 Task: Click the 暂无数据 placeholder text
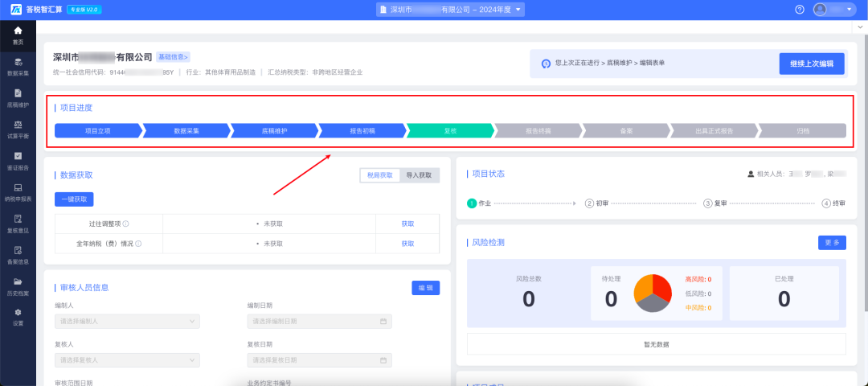(x=657, y=344)
